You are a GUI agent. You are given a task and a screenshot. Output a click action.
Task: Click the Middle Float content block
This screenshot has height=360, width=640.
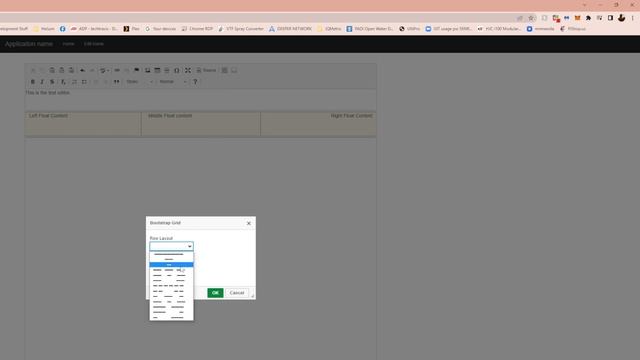pos(201,124)
